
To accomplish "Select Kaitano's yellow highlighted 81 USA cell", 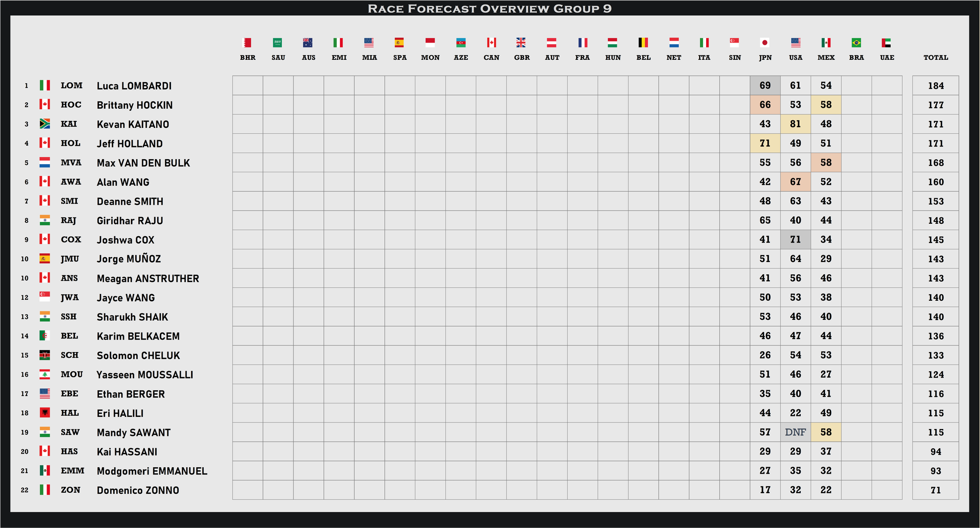I will coord(795,124).
